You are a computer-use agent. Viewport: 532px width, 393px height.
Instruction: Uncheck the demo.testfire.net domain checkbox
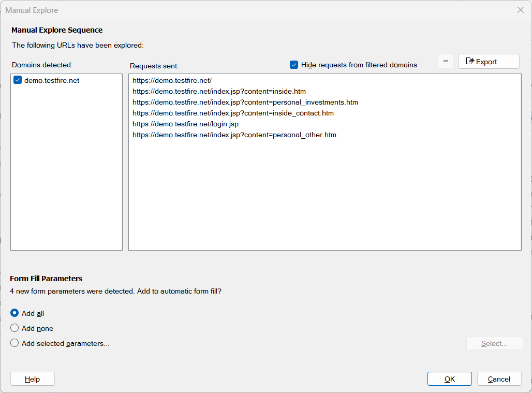coord(18,80)
